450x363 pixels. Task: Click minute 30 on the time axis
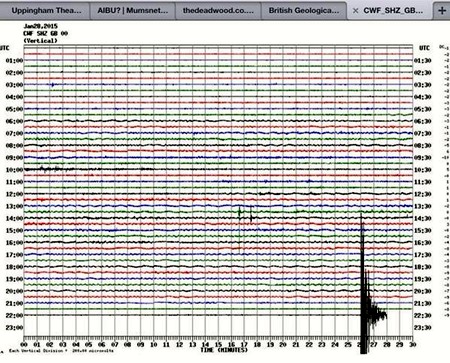point(413,344)
